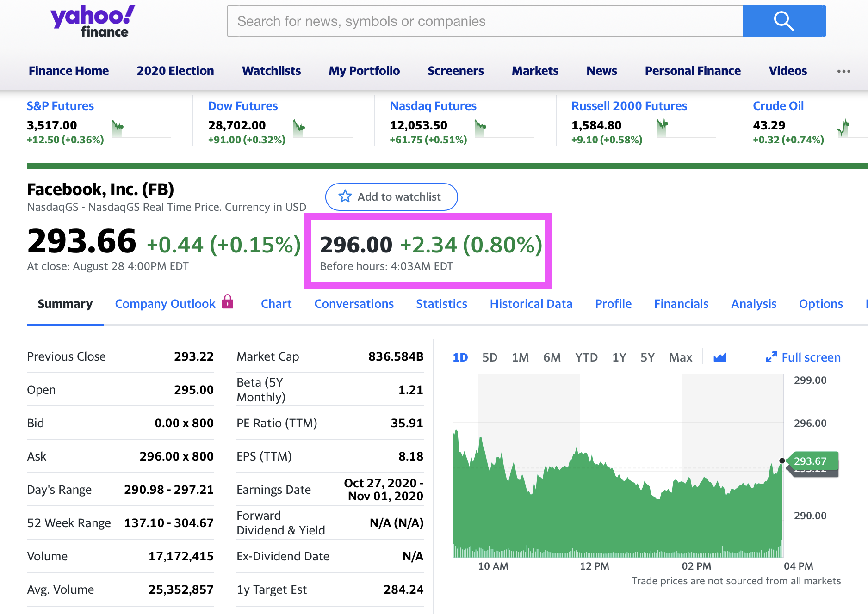The image size is (868, 614).
Task: Click the 1y Target Est value 284.24
Action: pos(403,589)
